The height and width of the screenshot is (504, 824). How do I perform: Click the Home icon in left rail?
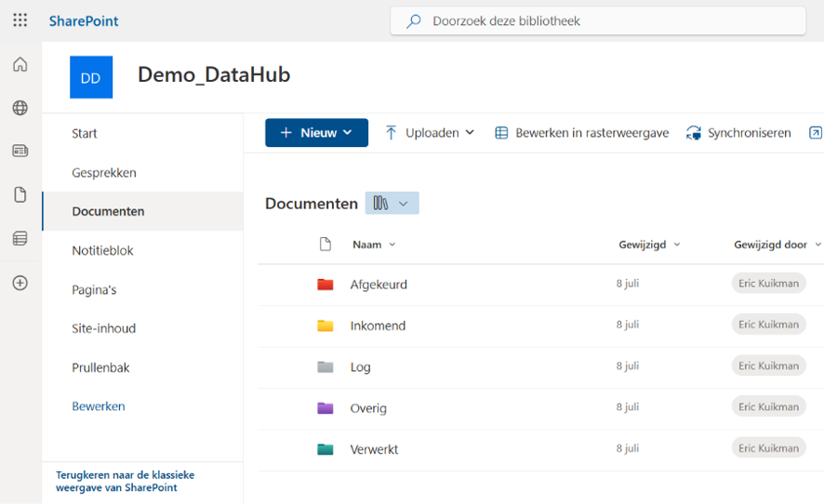(x=20, y=64)
